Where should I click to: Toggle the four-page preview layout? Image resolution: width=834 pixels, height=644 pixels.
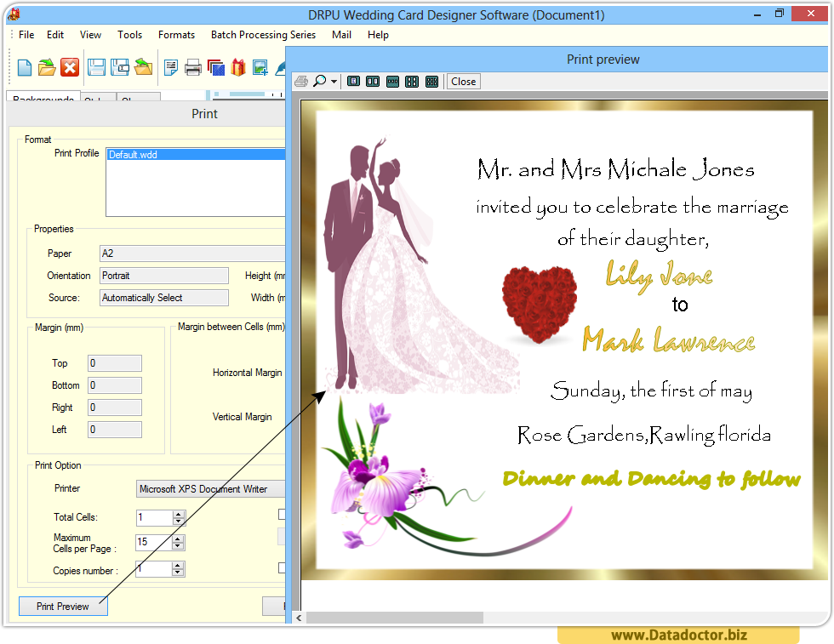tap(412, 81)
